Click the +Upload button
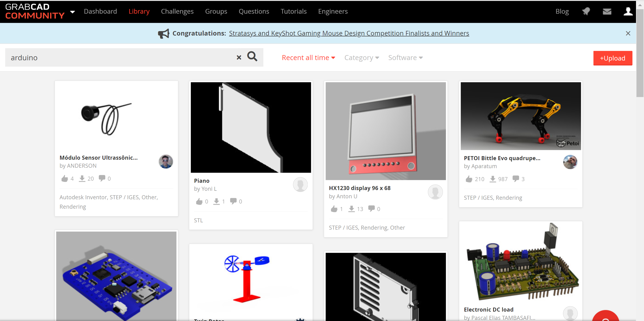This screenshot has height=321, width=644. (x=612, y=58)
